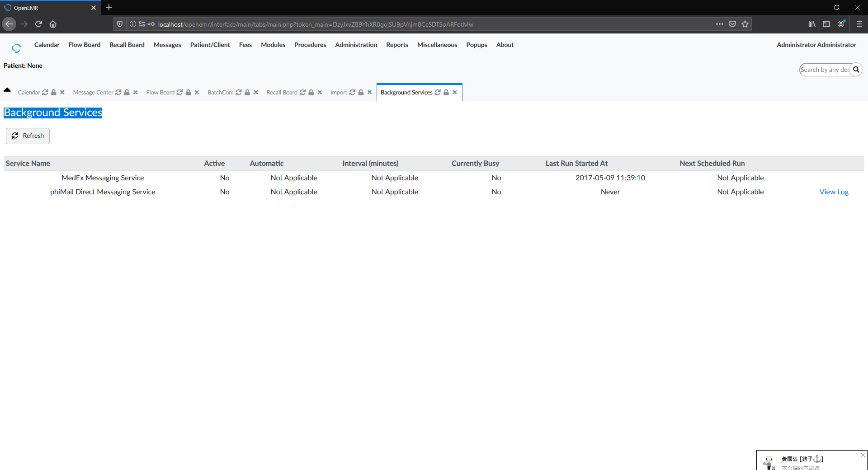Refresh the Calendar tab
Screen dimensions: 868x470
coord(45,92)
